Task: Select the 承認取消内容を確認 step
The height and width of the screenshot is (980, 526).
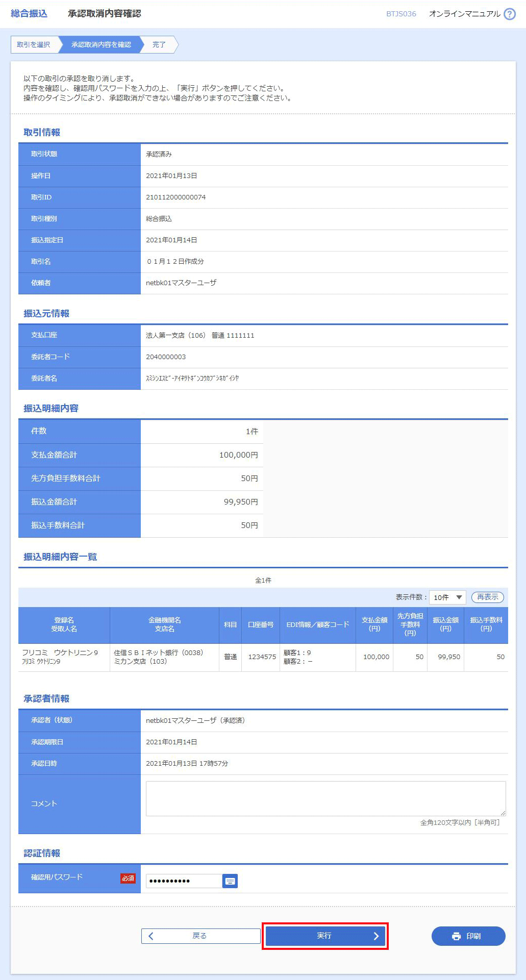Action: (101, 45)
